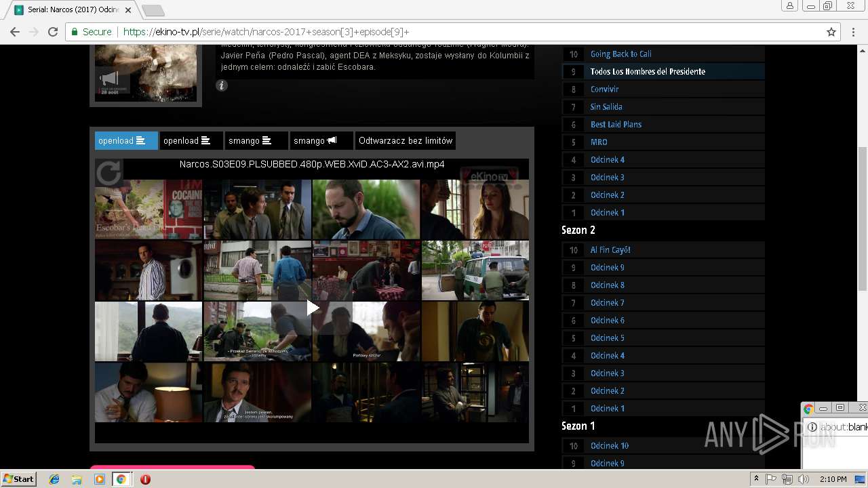Open Sezon 2 Odcinek 5
This screenshot has width=868, height=488.
608,338
